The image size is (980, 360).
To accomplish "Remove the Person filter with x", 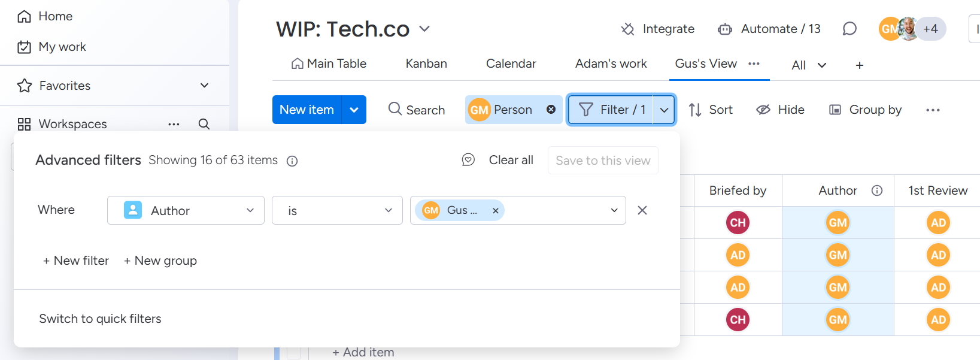I will [x=551, y=110].
